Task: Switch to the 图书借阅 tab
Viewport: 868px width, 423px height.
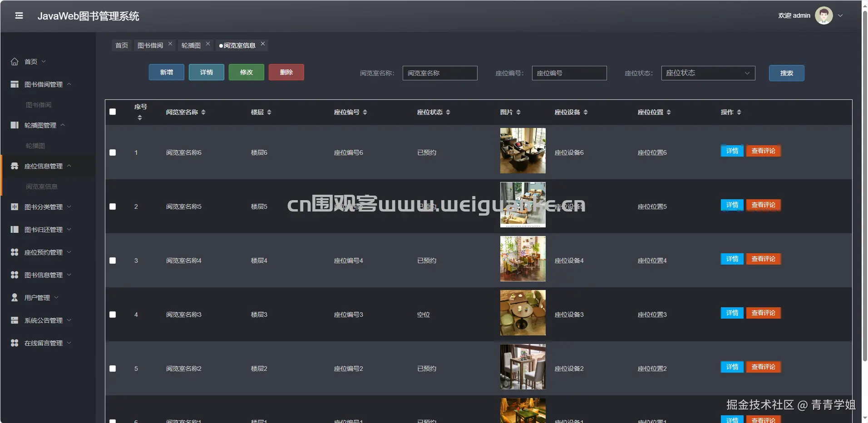Action: click(150, 45)
